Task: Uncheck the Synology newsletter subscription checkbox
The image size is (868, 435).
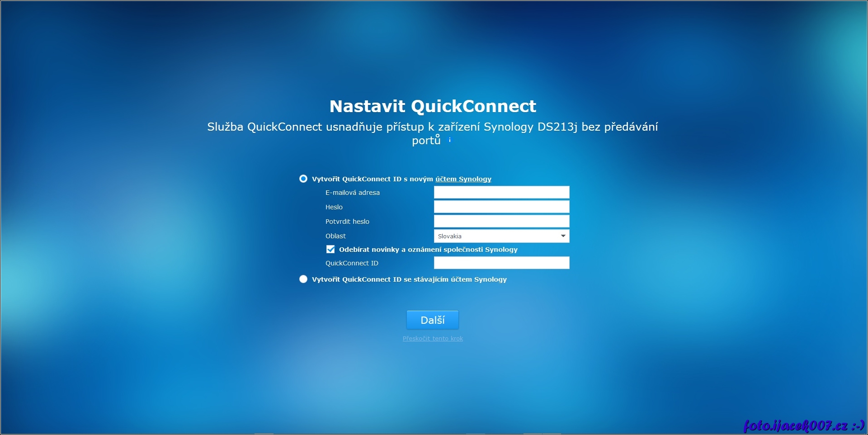Action: pos(330,250)
